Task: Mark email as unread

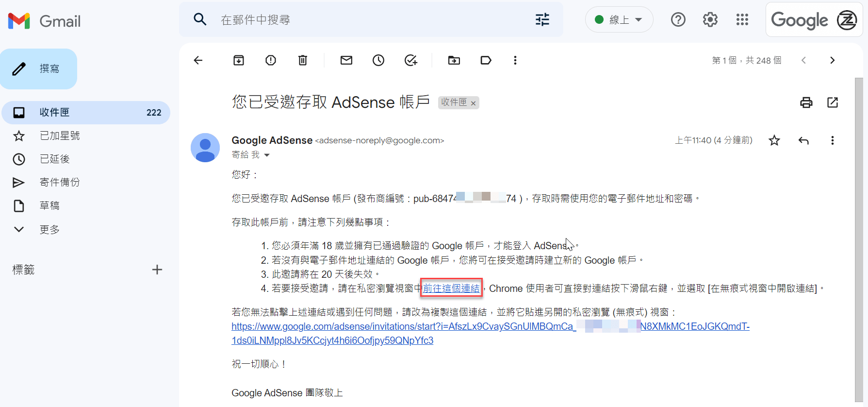Action: click(x=346, y=60)
